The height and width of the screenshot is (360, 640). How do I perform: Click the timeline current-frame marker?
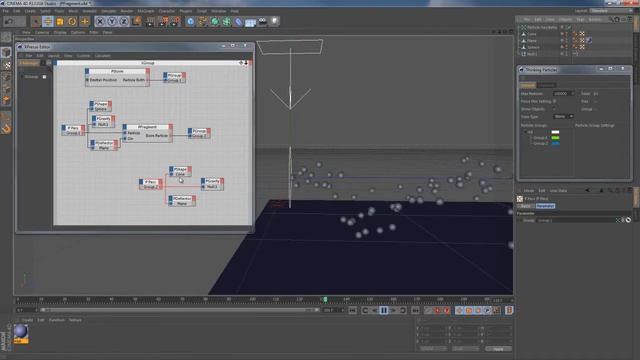[x=325, y=300]
